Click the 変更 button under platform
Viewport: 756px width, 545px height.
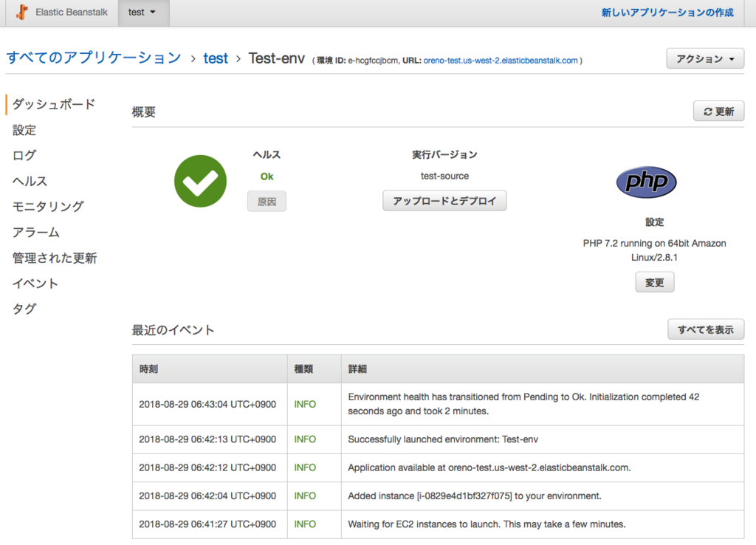(x=655, y=282)
